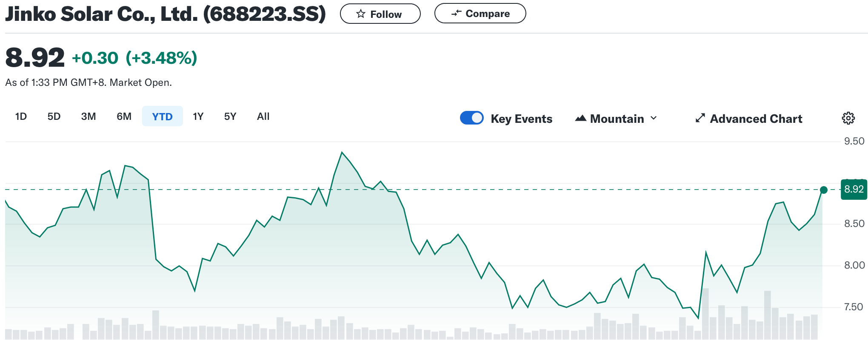Open the Advanced Chart link
Viewport: 868px width, 340px height.
756,119
